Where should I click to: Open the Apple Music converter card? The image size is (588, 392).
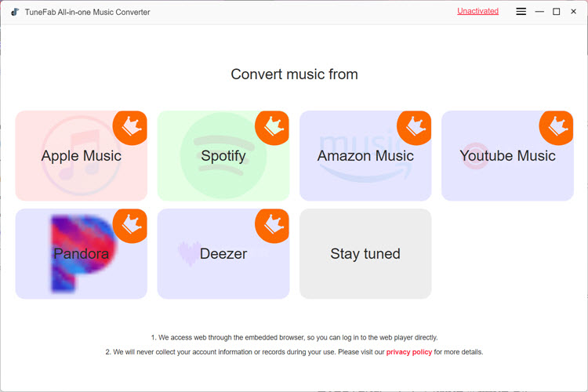pyautogui.click(x=81, y=156)
